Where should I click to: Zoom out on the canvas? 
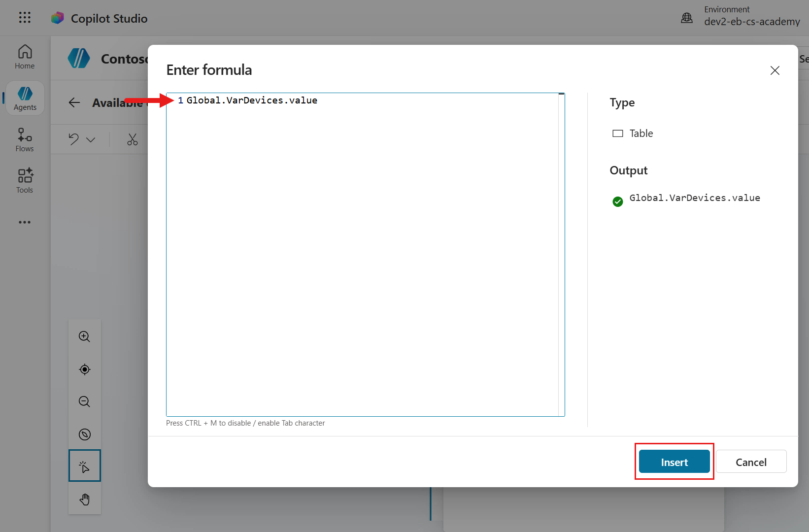tap(85, 401)
